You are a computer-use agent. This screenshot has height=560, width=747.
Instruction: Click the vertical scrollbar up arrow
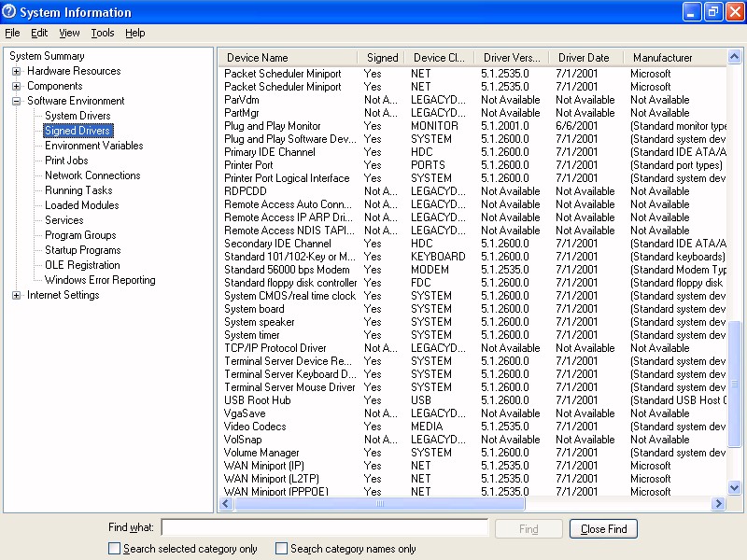pyautogui.click(x=735, y=56)
